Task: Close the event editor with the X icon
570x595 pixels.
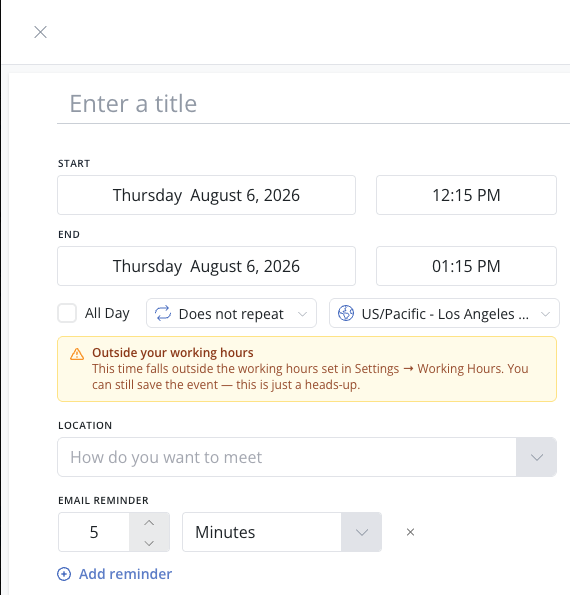Action: click(40, 32)
